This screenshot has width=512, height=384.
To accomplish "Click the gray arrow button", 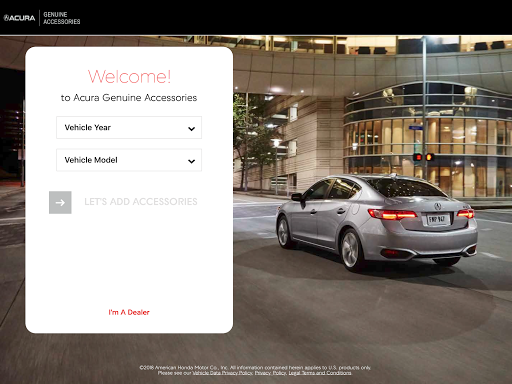I will tap(60, 202).
